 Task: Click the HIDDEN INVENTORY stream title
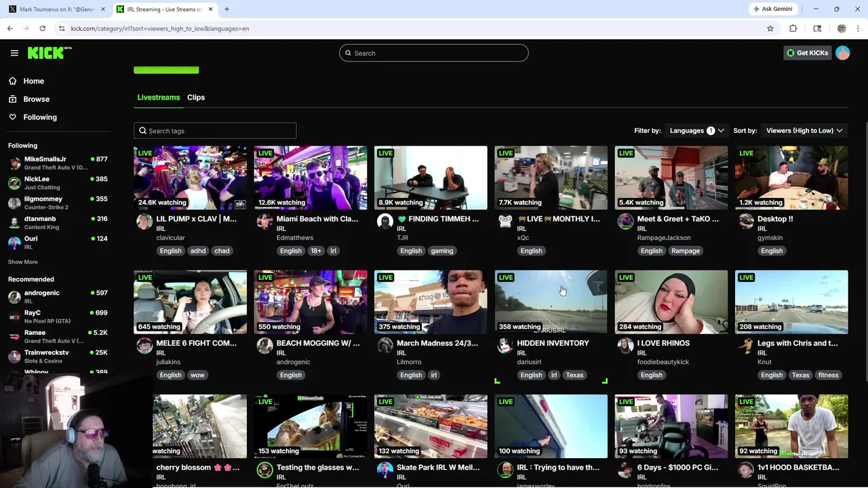553,343
